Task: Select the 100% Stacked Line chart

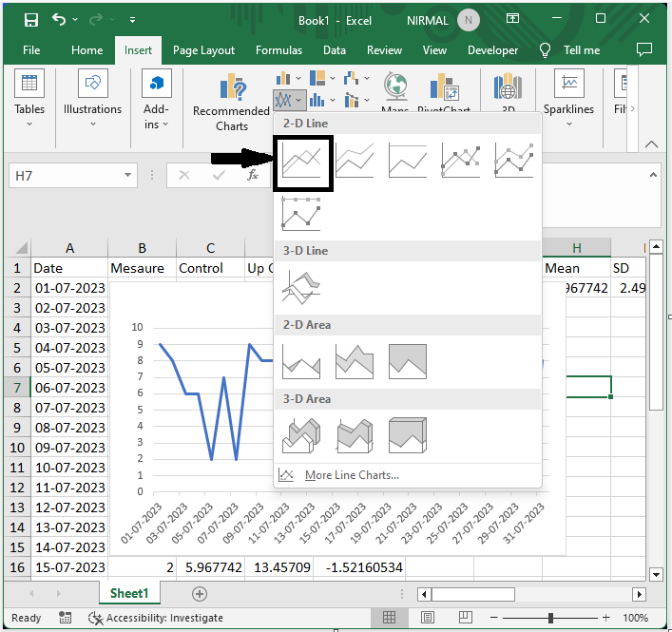Action: [x=408, y=161]
